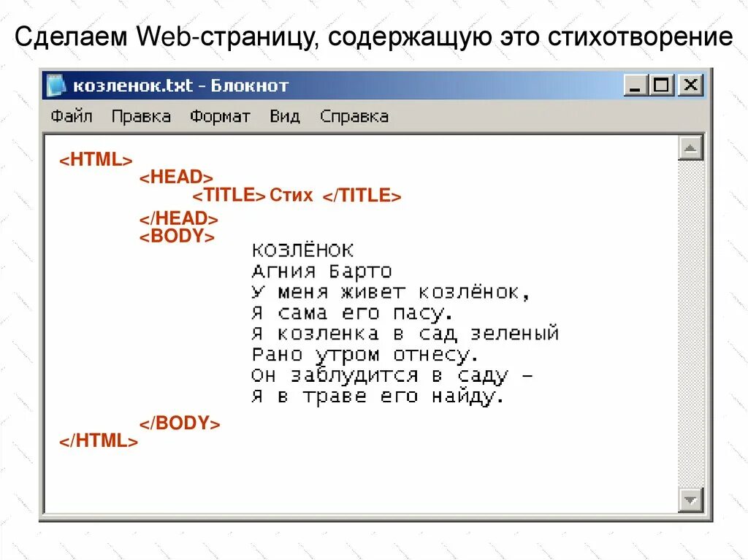Click the КОЗЛЁНОК heading line
The width and height of the screenshot is (748, 560).
pyautogui.click(x=303, y=250)
